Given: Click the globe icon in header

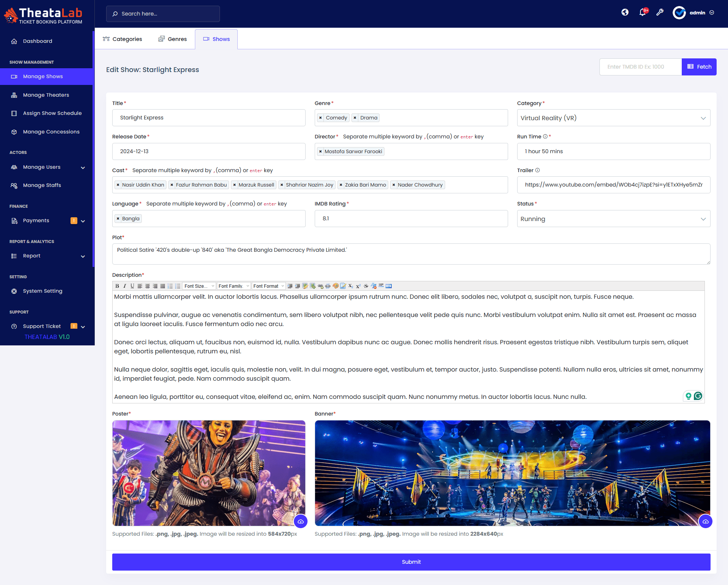Looking at the screenshot, I should (625, 13).
